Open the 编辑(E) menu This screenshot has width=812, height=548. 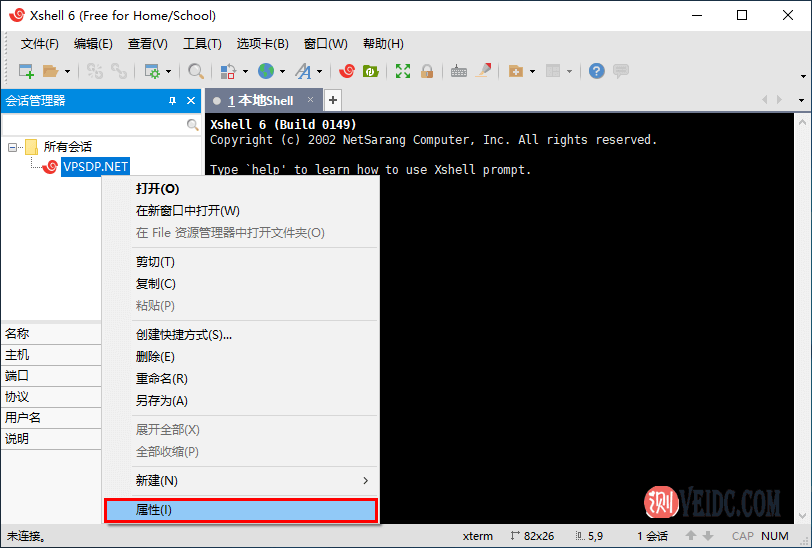click(93, 44)
